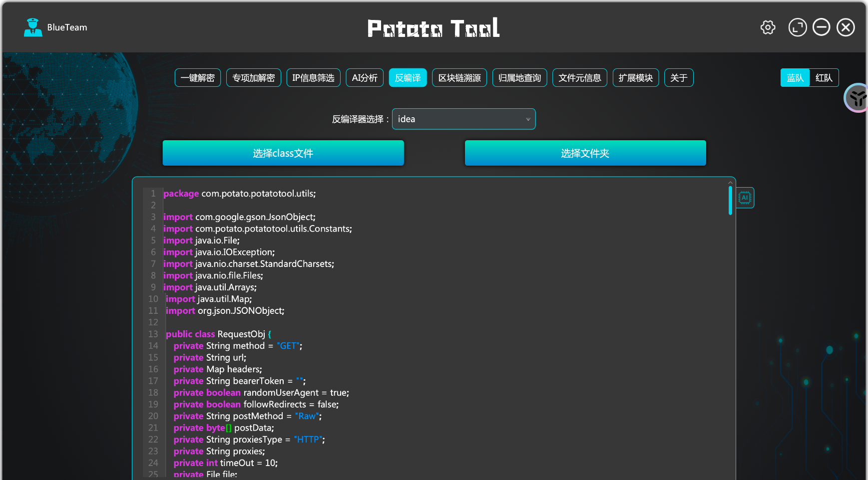
Task: Open the 关于 tab
Action: tap(679, 78)
